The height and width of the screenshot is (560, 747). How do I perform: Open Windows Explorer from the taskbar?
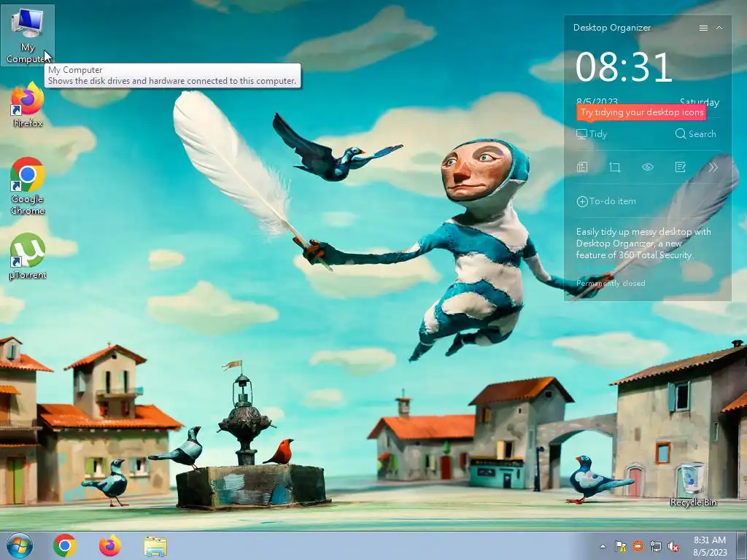pyautogui.click(x=155, y=545)
